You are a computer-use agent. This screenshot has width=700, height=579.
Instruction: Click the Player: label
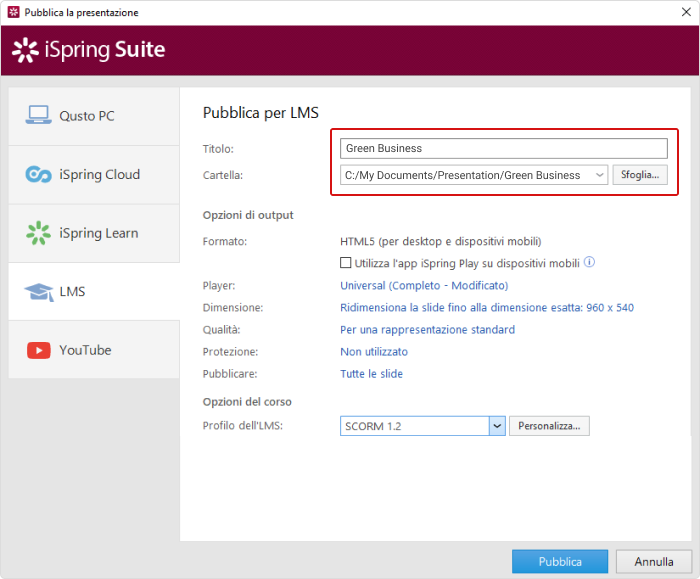[x=219, y=286]
